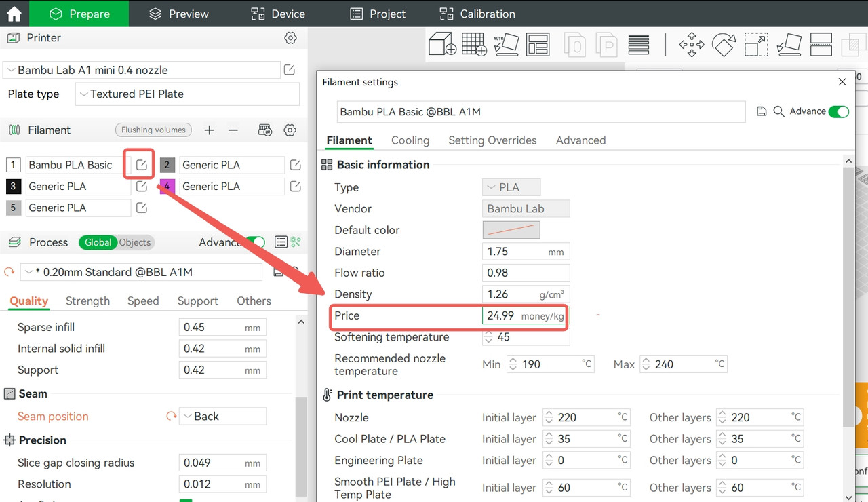Open the printer preset dropdown

pos(142,70)
